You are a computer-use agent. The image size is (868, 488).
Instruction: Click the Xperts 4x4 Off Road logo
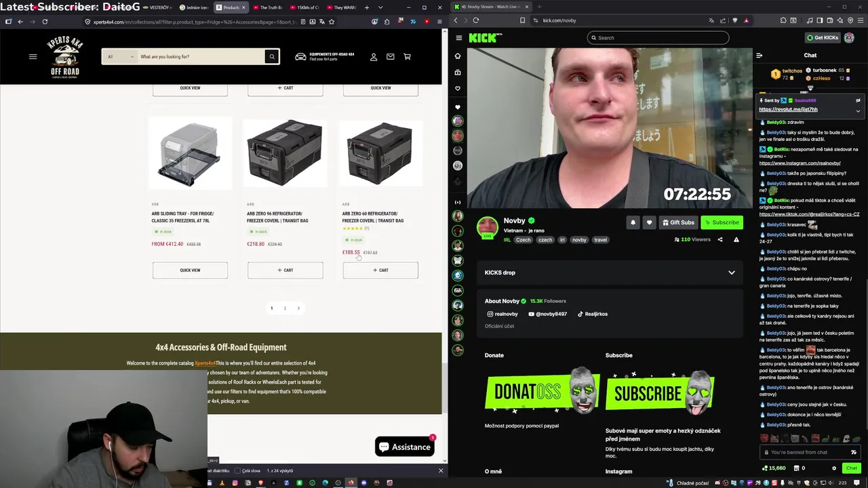coord(64,57)
